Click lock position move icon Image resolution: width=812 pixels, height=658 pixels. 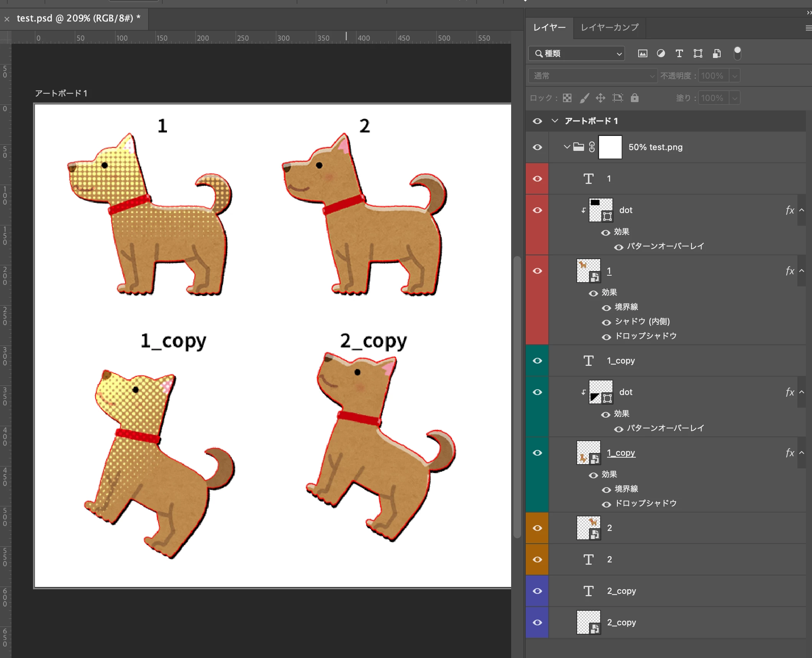601,98
